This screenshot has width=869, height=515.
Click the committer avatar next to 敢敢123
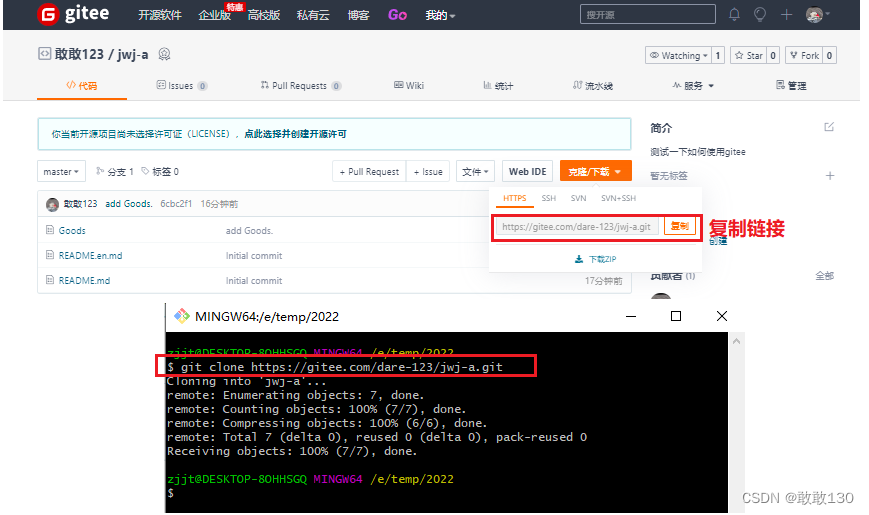tap(53, 205)
